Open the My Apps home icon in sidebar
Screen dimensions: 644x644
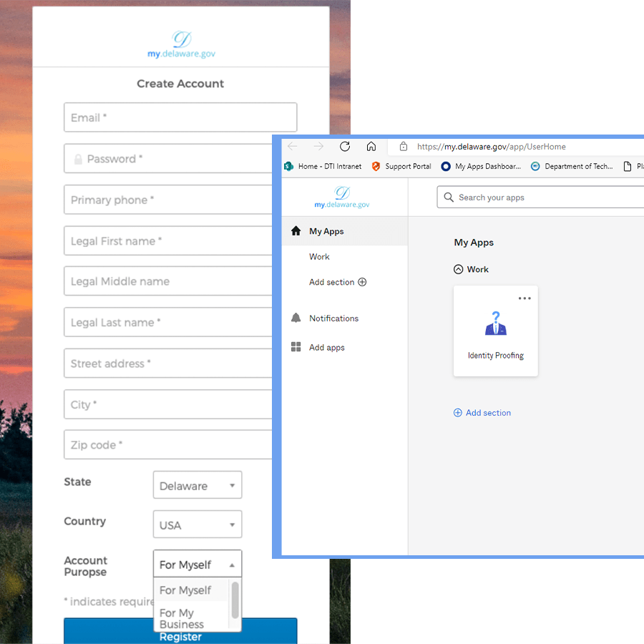click(296, 231)
